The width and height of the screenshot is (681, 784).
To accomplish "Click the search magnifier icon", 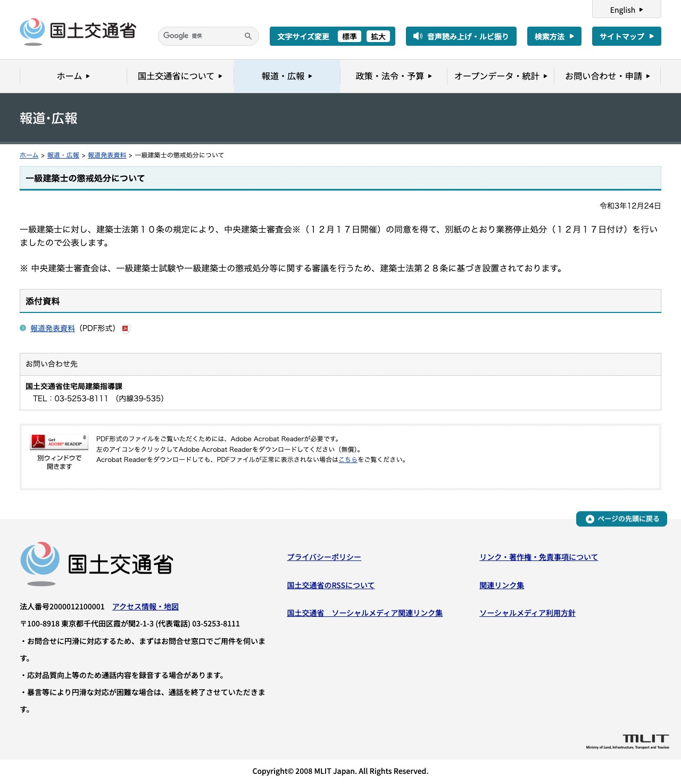I will [248, 36].
